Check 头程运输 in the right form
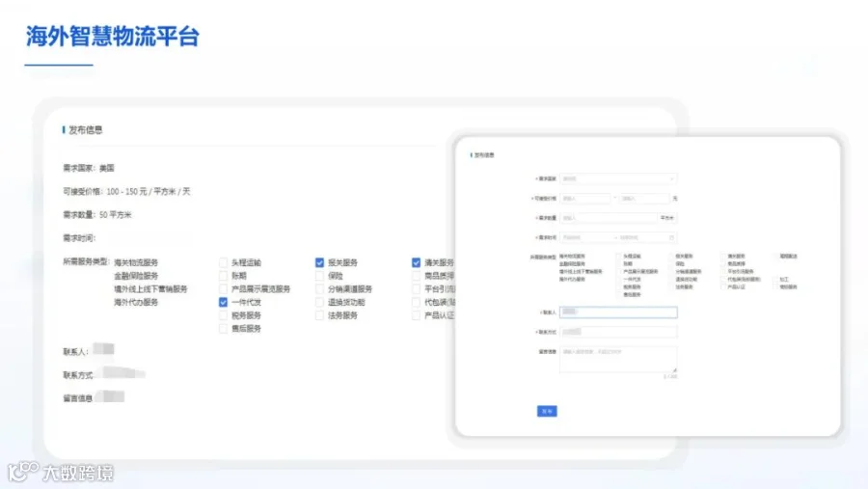This screenshot has width=868, height=489. (x=619, y=257)
